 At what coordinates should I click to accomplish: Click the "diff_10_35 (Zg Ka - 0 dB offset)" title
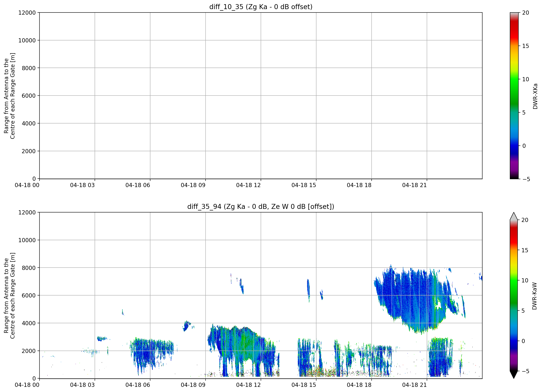261,7
